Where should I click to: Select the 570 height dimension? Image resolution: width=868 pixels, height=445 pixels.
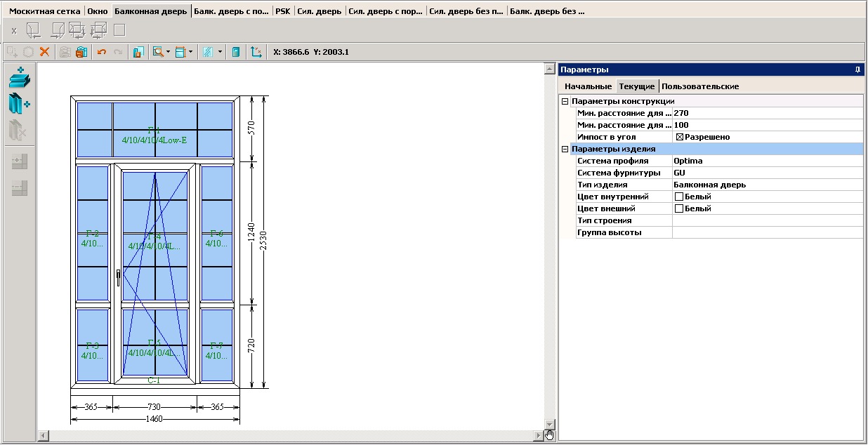251,128
